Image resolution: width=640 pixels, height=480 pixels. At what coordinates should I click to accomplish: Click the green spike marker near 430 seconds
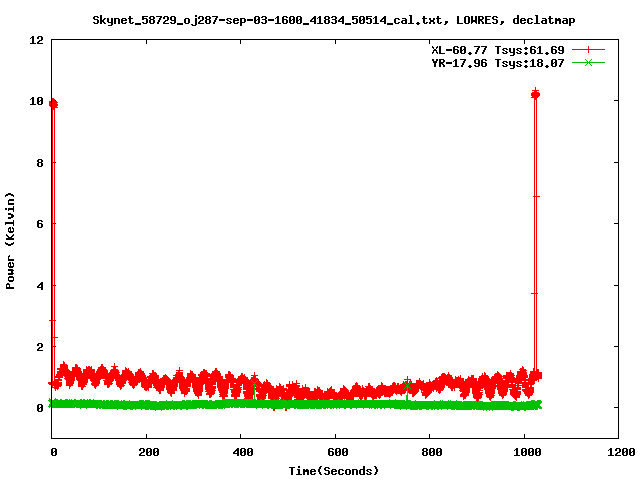pyautogui.click(x=254, y=384)
